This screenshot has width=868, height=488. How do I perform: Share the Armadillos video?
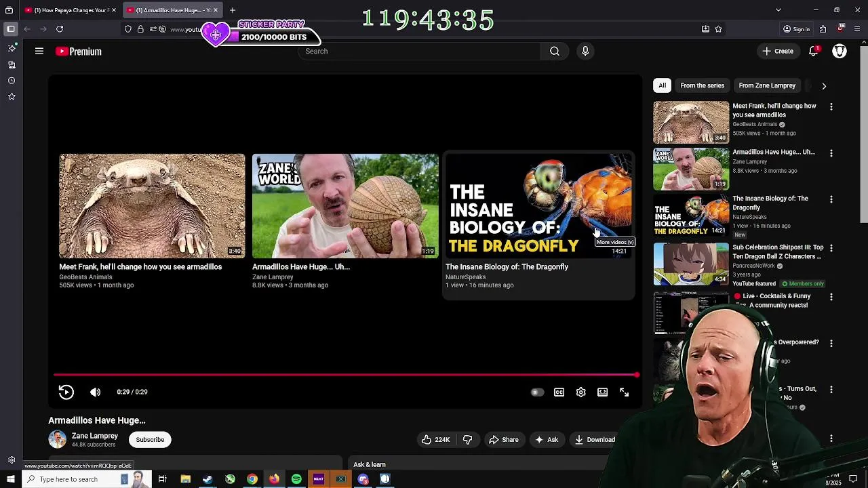pos(504,440)
